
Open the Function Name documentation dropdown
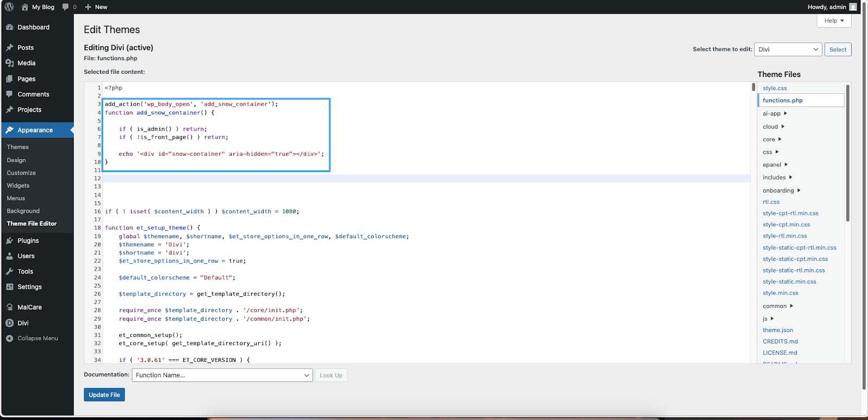point(222,375)
